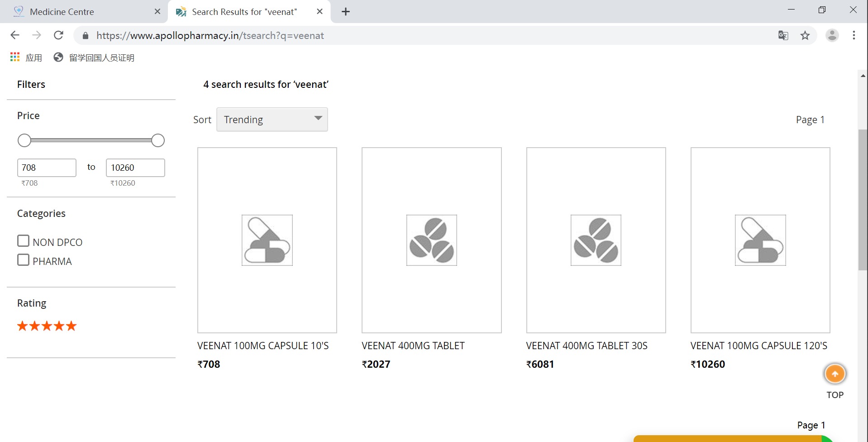Click the Page 1 label beside Sort
The width and height of the screenshot is (868, 442).
click(x=810, y=120)
